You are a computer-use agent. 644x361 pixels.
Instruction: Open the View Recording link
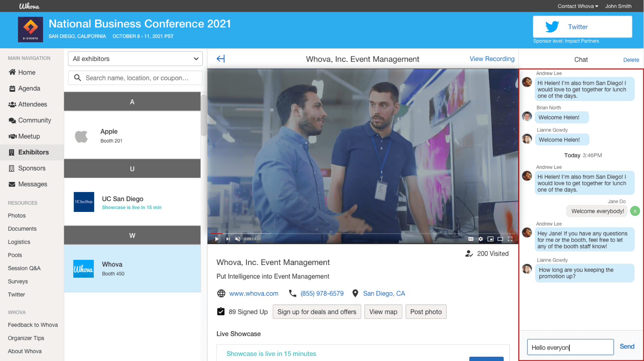pos(492,59)
